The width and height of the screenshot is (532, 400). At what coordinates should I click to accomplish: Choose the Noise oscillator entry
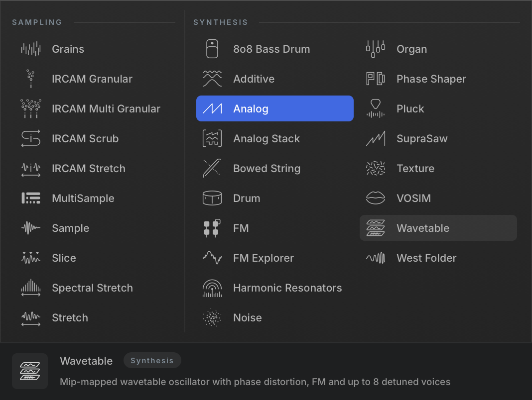[275, 317]
